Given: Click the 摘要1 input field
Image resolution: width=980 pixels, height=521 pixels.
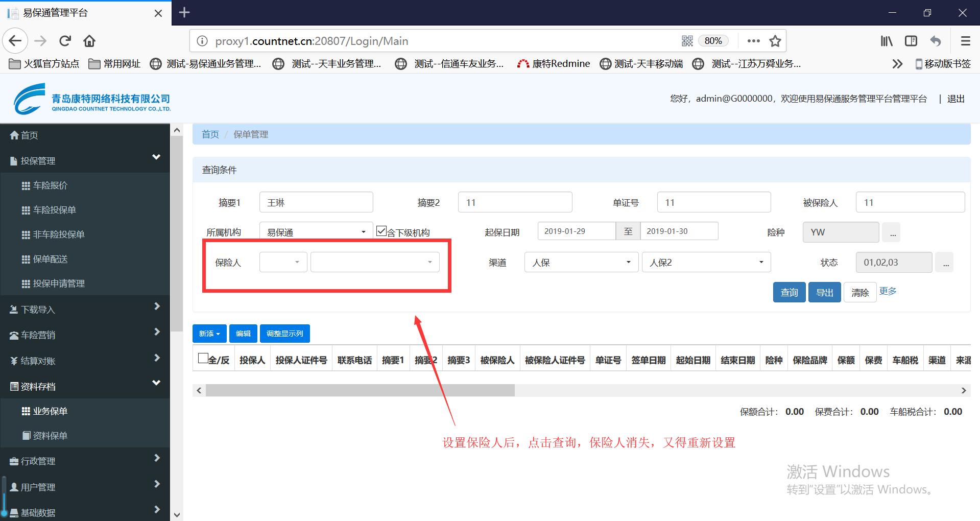Looking at the screenshot, I should coord(316,202).
